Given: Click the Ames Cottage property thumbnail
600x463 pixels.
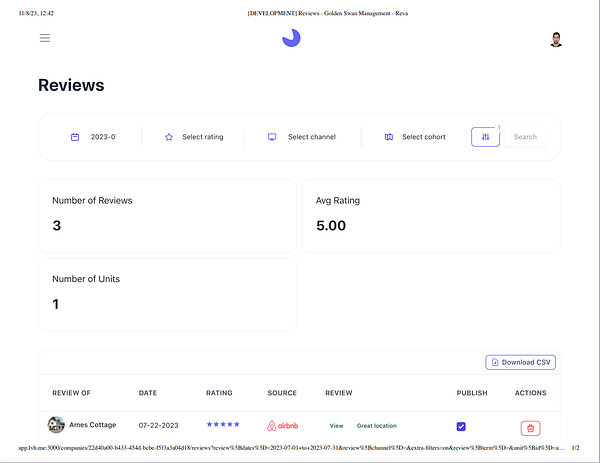Looking at the screenshot, I should click(x=56, y=425).
